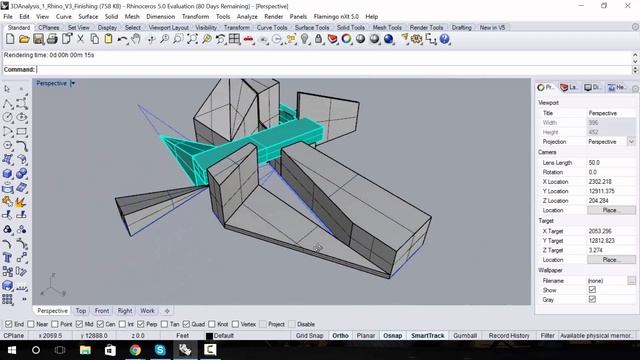640x360 pixels.
Task: Uncheck the wallpaper Show checkbox
Action: pos(592,290)
